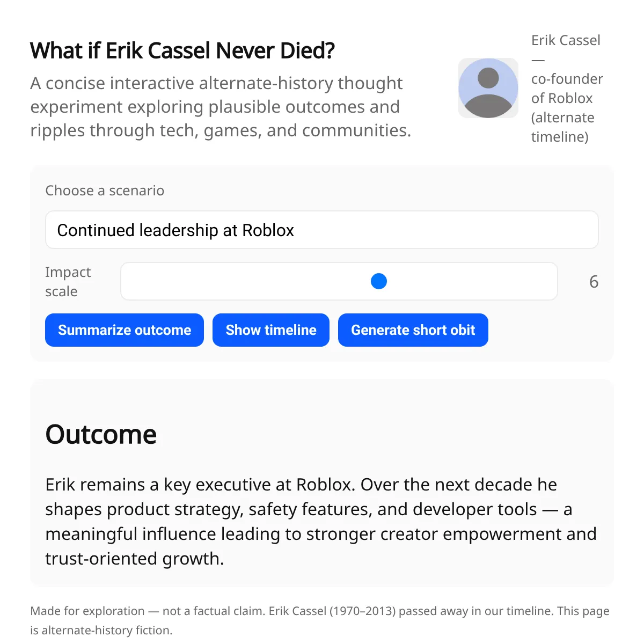Click the "What if Erik Cassel Never Died?" heading
This screenshot has height=644, width=644.
coord(182,51)
